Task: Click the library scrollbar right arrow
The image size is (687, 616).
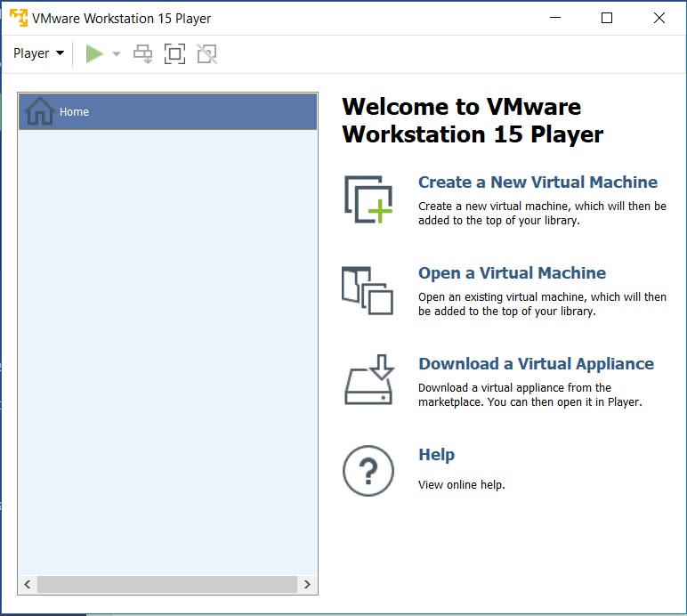Action: 307,585
